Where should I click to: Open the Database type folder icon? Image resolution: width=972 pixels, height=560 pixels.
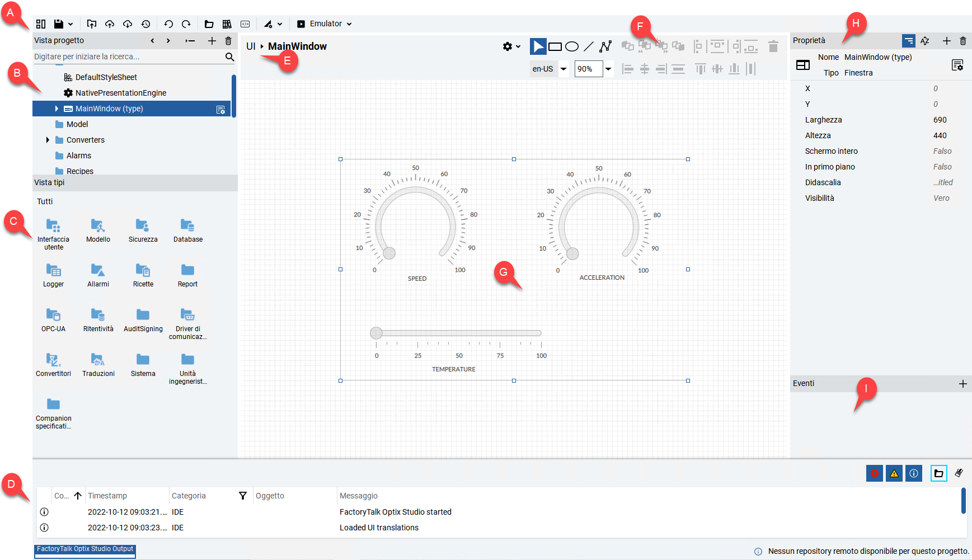[187, 225]
